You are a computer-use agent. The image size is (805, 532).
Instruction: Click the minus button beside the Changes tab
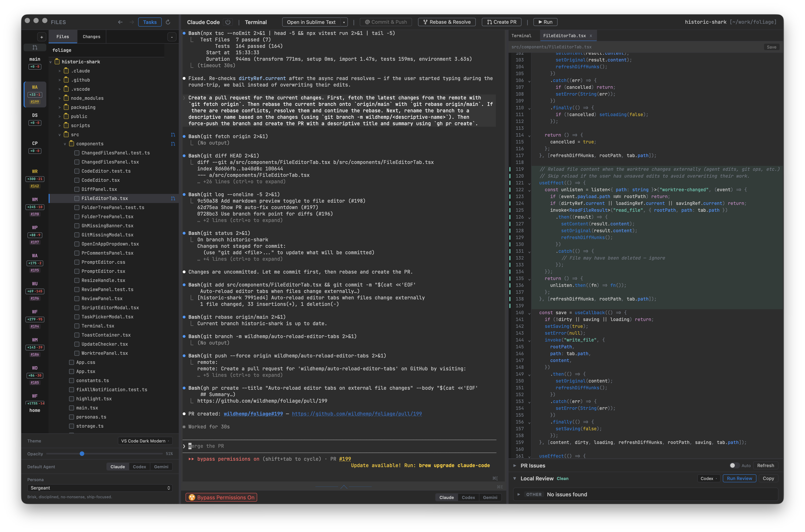tap(172, 37)
